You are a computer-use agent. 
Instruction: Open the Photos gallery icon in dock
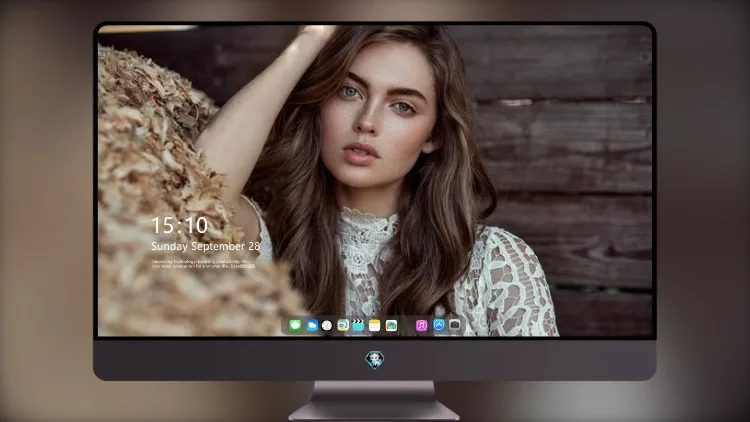pos(391,326)
